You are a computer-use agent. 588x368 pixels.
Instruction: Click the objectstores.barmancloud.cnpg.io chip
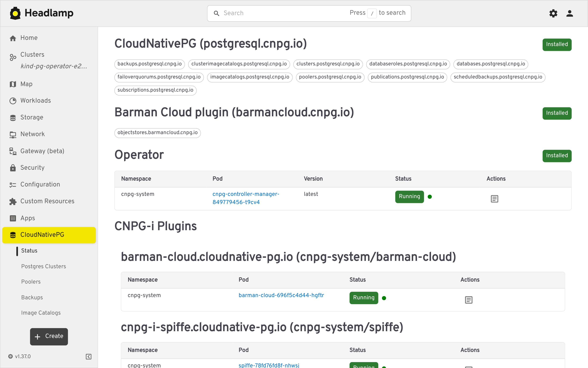[158, 133]
